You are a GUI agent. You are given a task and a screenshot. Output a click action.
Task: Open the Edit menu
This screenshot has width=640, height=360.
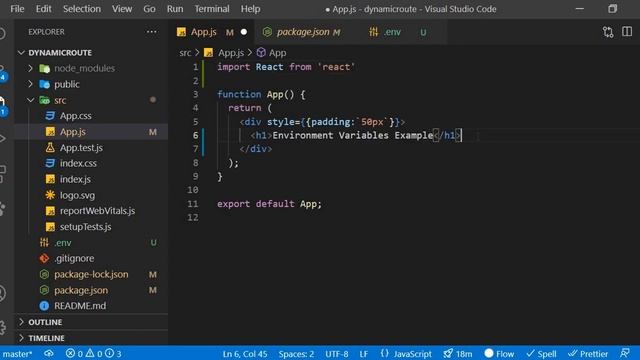pyautogui.click(x=43, y=9)
